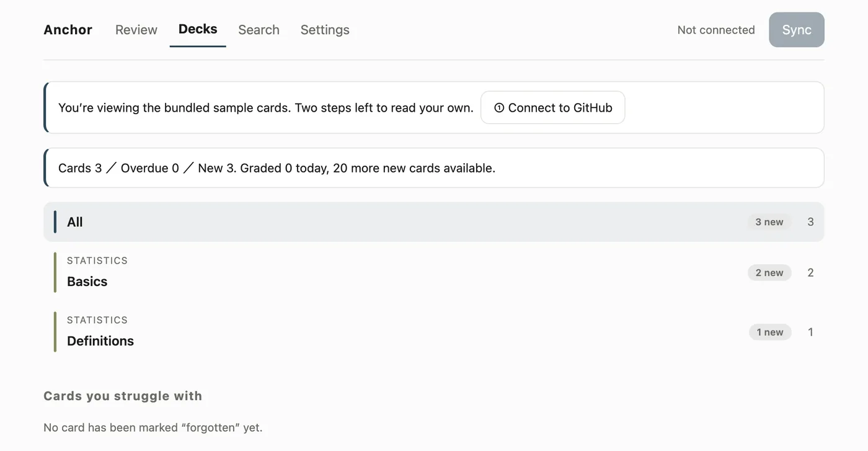Click the '2 new' badge on Basics

pyautogui.click(x=769, y=273)
